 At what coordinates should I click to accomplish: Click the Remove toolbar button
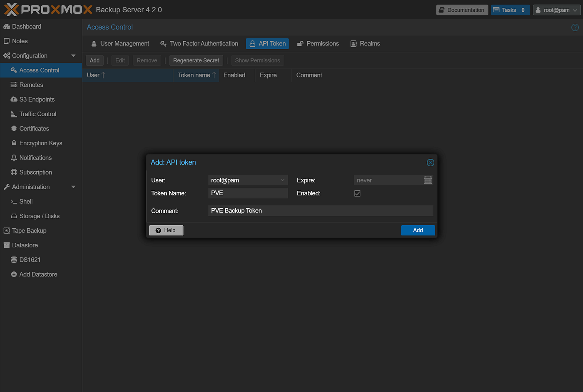[x=147, y=60]
